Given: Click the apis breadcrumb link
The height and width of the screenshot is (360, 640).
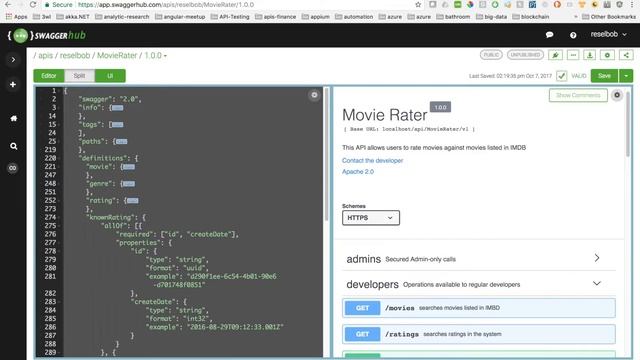Looking at the screenshot, I should (45, 56).
